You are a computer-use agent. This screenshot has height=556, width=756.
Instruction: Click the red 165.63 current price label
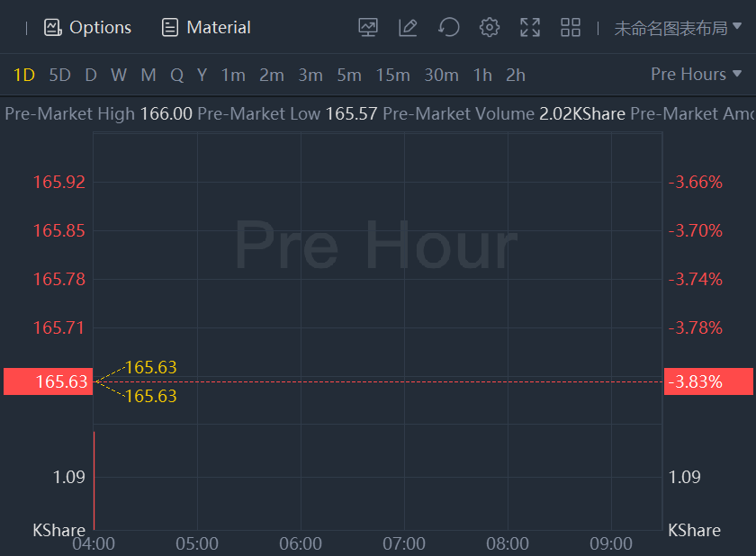click(x=49, y=381)
